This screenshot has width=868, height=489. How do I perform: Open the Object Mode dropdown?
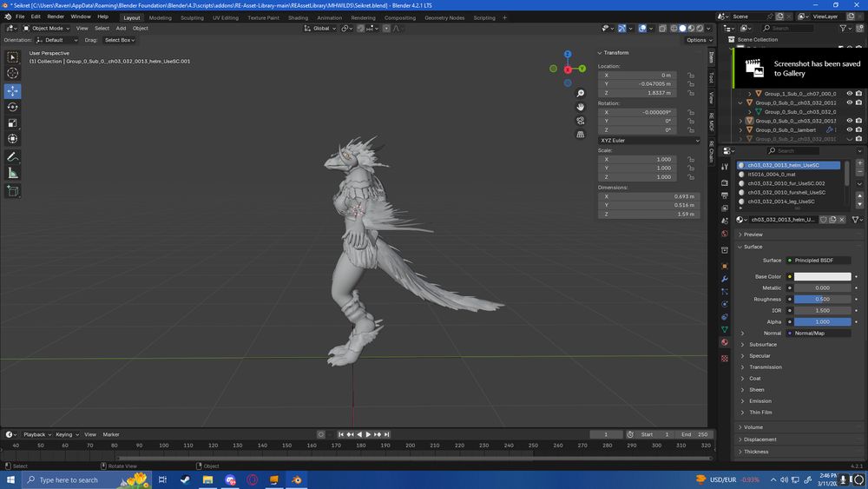tap(47, 28)
